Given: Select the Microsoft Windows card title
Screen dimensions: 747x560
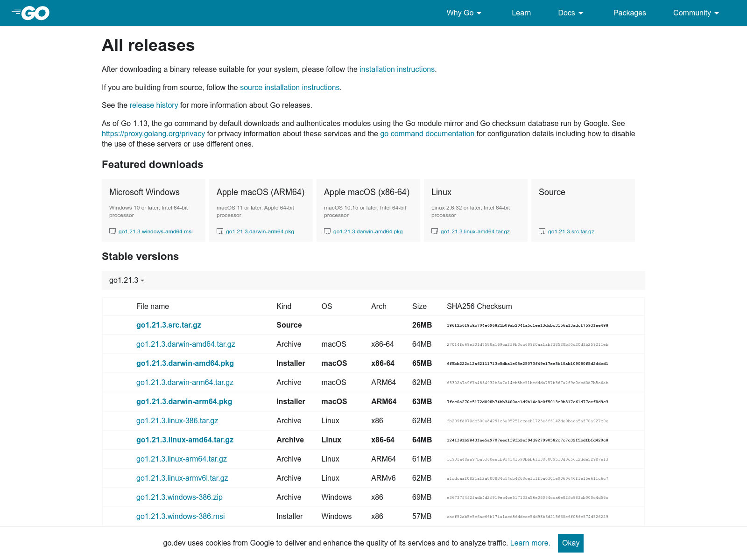Looking at the screenshot, I should coord(144,192).
